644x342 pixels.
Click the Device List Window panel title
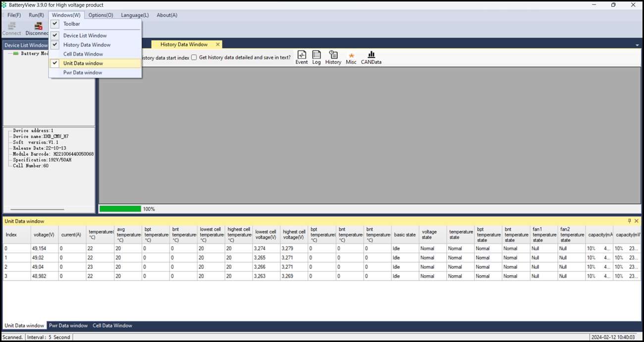tap(26, 45)
